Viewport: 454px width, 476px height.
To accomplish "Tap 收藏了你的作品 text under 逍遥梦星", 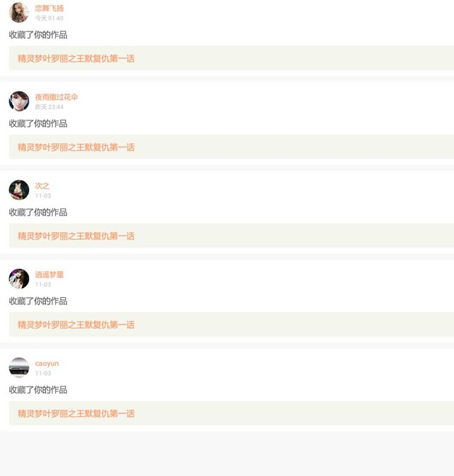I will [38, 301].
